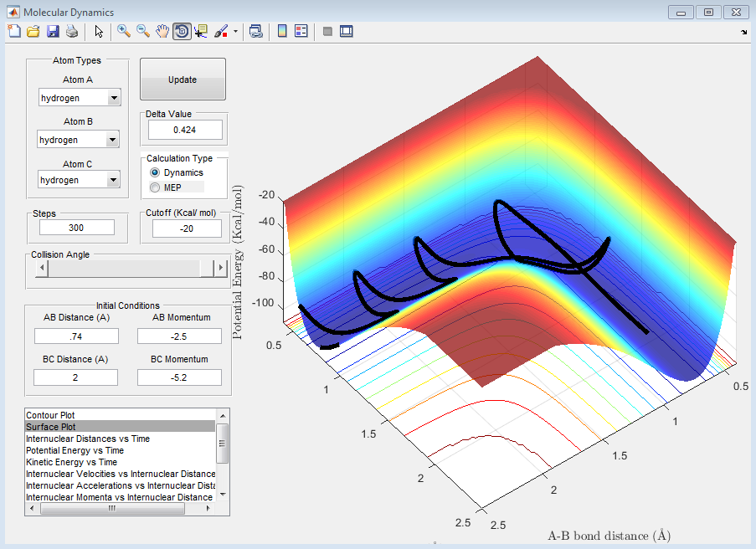The image size is (756, 549).
Task: Click the Collision Angle slider right arrow
Action: pyautogui.click(x=221, y=268)
